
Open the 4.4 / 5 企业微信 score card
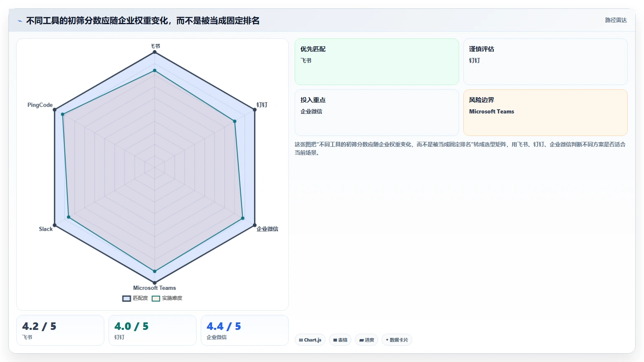(x=245, y=330)
